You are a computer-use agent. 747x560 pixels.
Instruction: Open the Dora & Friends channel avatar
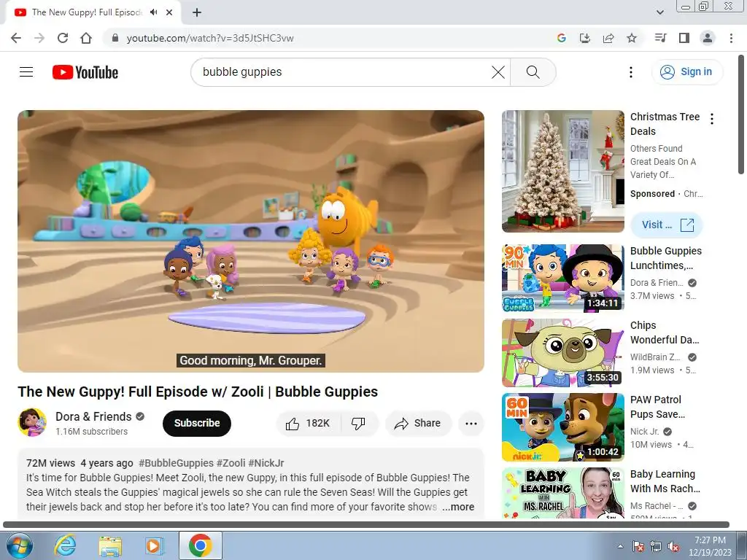[32, 422]
